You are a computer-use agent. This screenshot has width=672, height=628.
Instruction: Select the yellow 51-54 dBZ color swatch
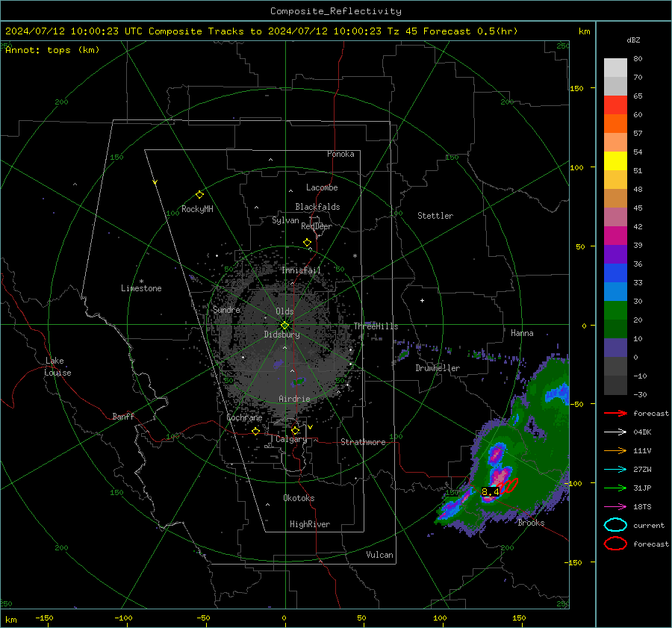(x=615, y=161)
